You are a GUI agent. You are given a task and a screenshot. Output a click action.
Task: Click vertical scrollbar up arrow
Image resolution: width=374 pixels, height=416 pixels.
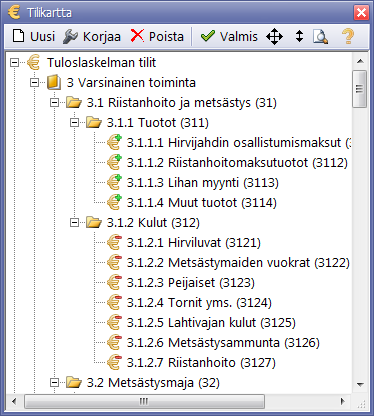click(x=360, y=61)
